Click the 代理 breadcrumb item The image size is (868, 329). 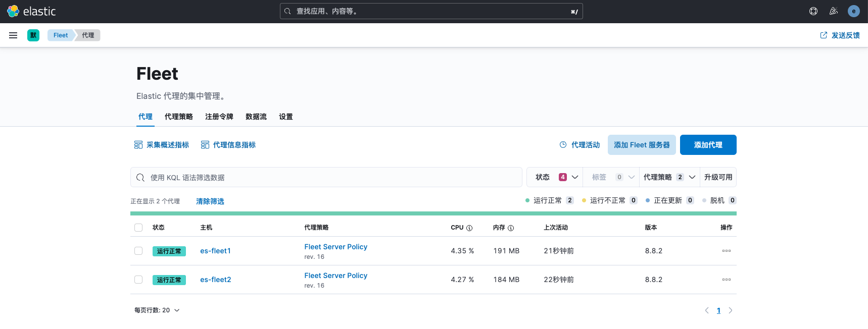(88, 35)
